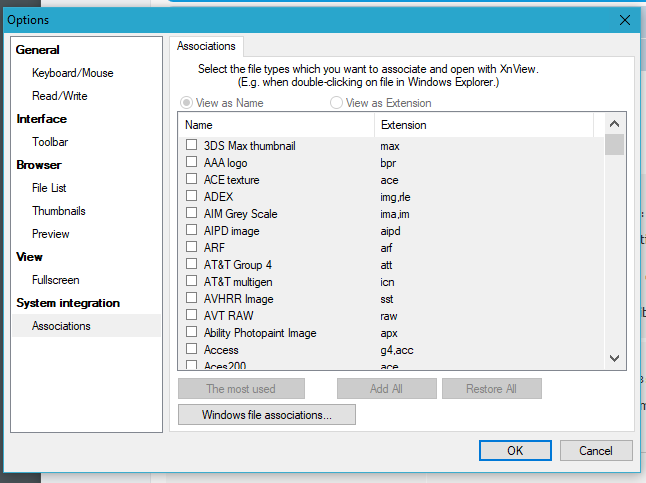Enable the ACE texture file association

coord(191,180)
